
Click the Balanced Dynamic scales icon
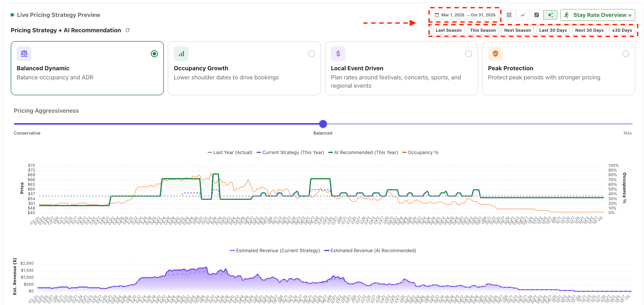click(x=24, y=54)
